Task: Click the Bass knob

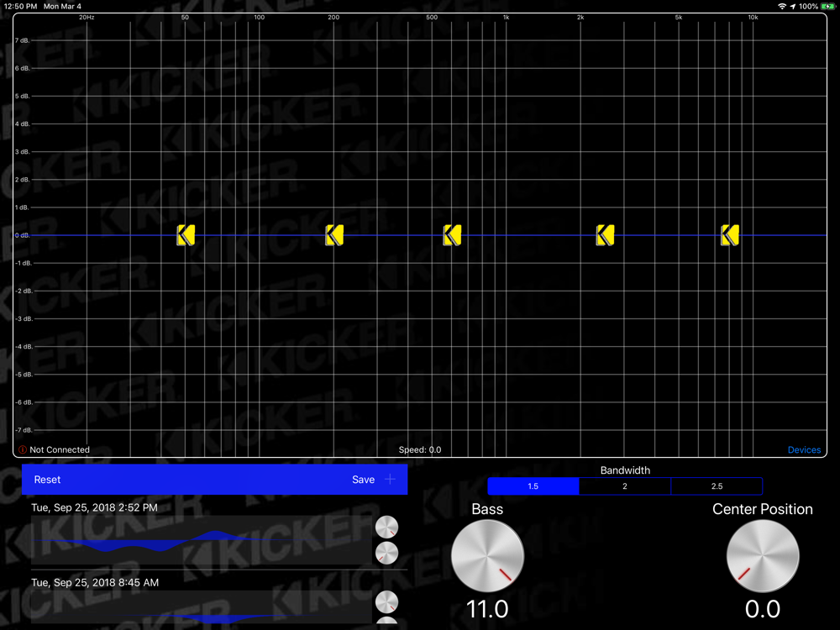Action: pyautogui.click(x=487, y=556)
